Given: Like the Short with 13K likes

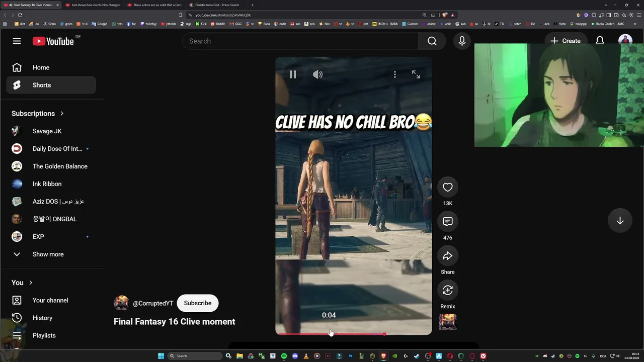Looking at the screenshot, I should point(448,187).
